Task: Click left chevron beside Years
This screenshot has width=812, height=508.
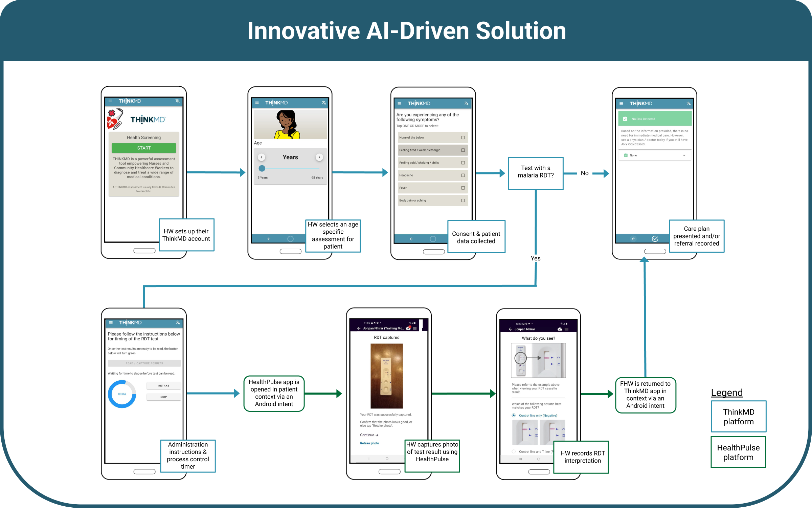Action: point(262,157)
